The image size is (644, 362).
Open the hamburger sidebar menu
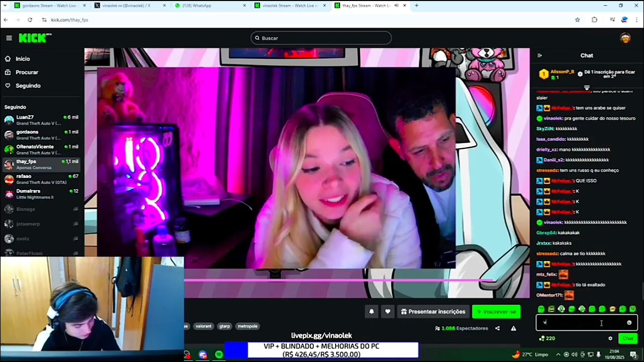[9, 38]
